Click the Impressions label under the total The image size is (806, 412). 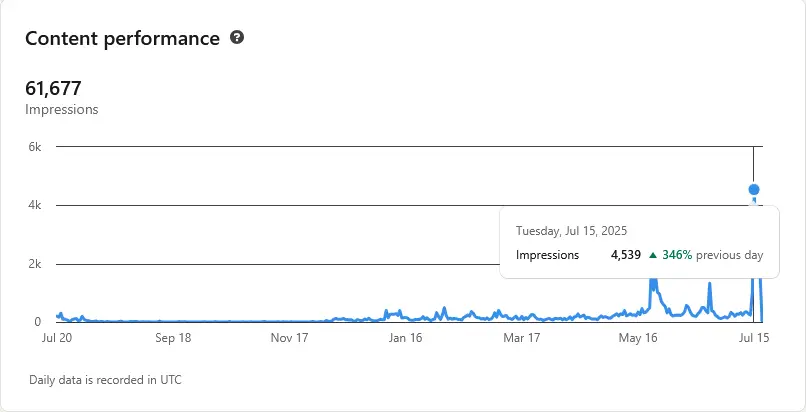[61, 110]
